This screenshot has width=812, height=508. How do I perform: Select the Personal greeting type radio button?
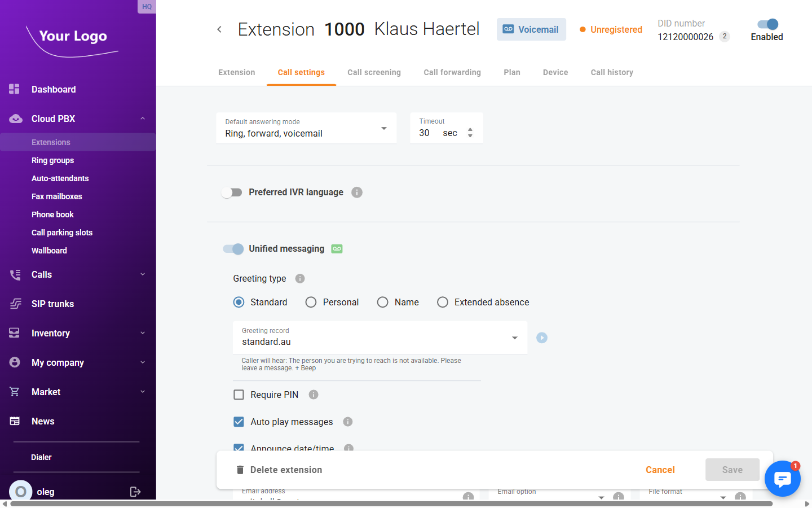tap(311, 303)
